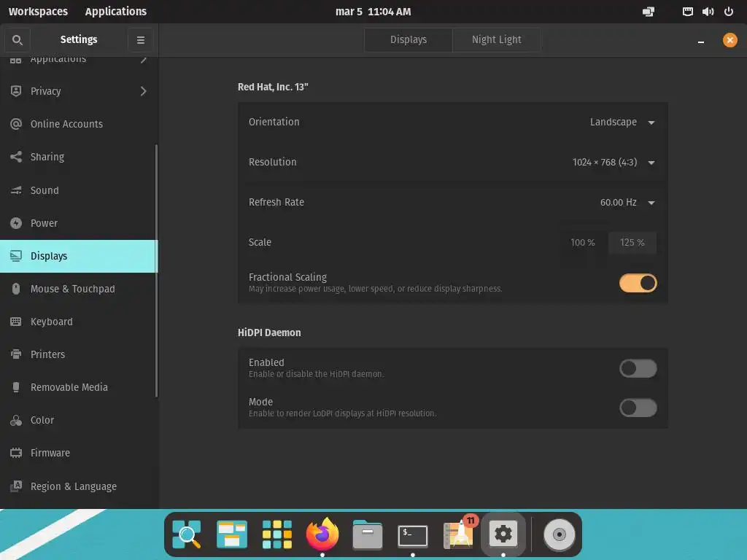Image resolution: width=747 pixels, height=560 pixels.
Task: Launch Firefox from the dock
Action: (x=322, y=533)
